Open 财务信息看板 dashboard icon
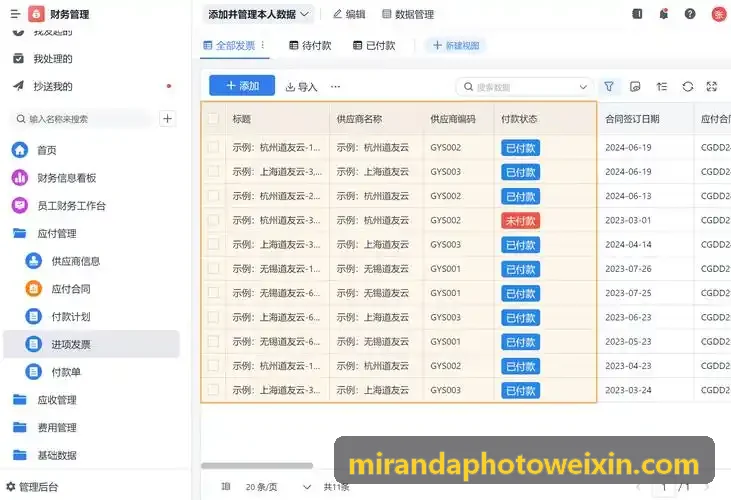Viewport: 731px width, 500px height. (x=20, y=178)
